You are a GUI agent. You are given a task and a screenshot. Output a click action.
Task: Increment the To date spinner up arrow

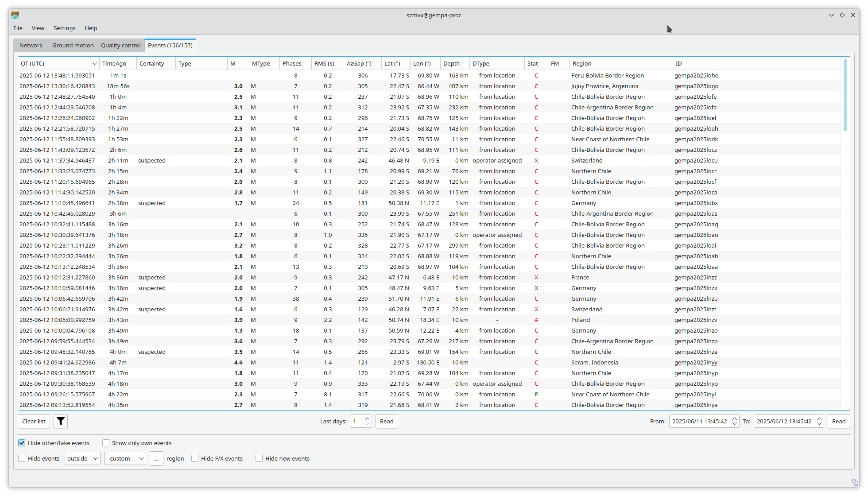tap(819, 418)
